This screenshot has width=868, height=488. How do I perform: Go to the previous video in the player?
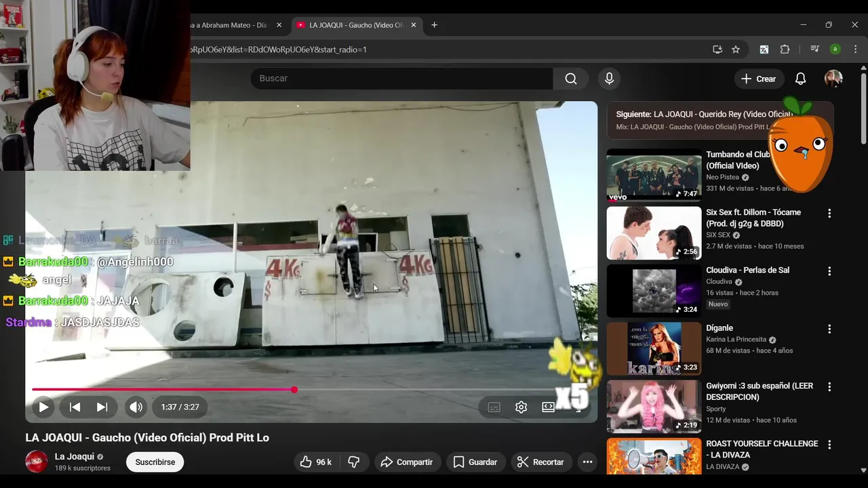tap(75, 407)
